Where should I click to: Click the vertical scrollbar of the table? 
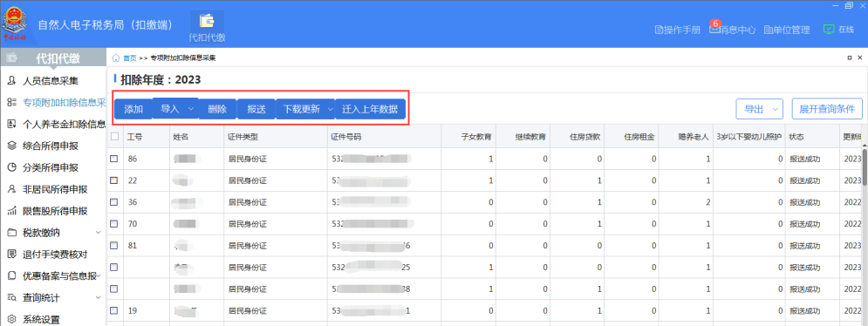coord(865,166)
